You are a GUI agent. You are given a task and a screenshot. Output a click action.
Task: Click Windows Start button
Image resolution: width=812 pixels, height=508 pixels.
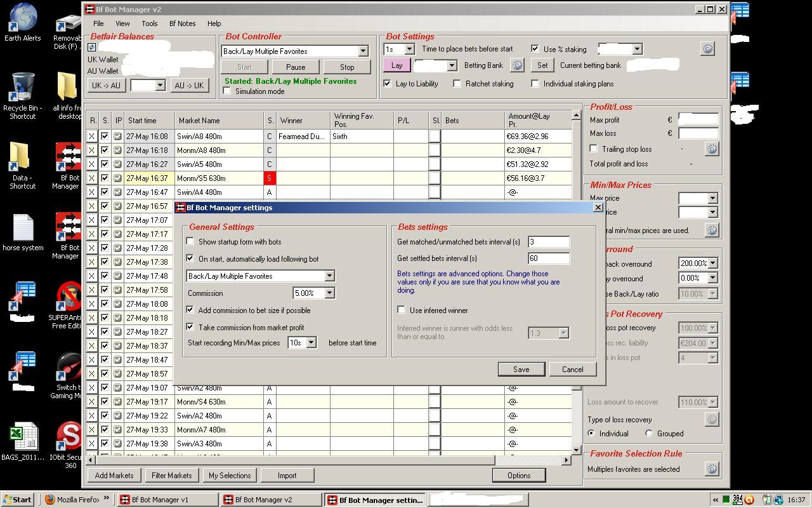pyautogui.click(x=17, y=500)
